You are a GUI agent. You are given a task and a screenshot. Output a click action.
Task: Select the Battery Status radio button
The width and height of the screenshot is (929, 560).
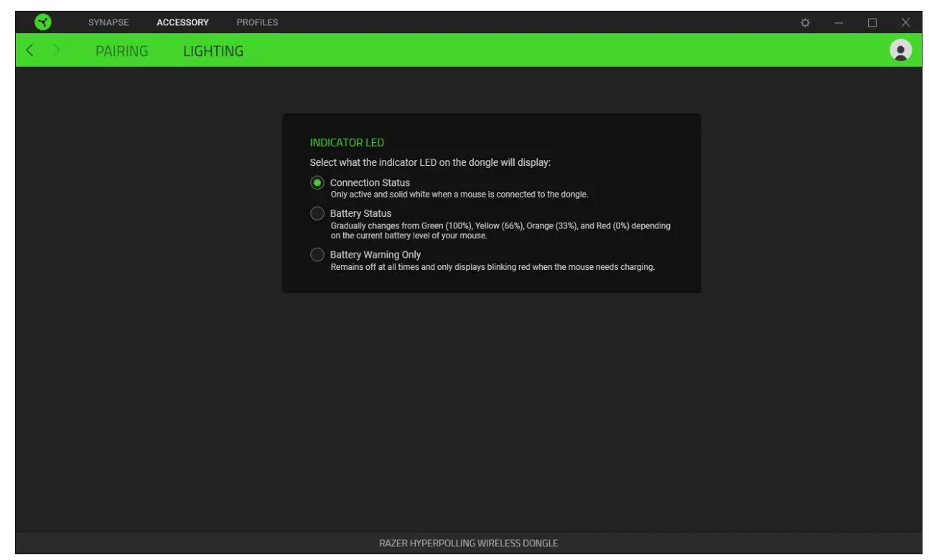(x=317, y=213)
